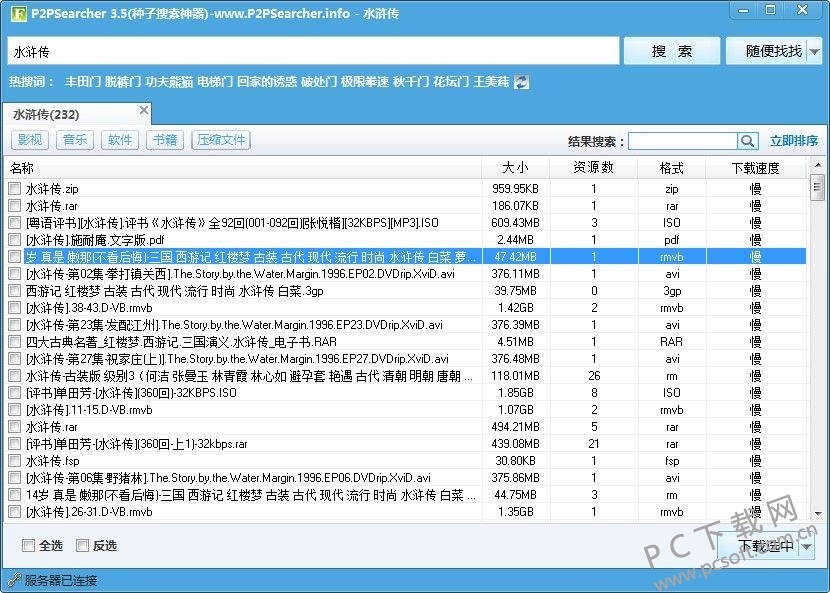
Task: Sort by the 名称 column header
Action: point(243,168)
